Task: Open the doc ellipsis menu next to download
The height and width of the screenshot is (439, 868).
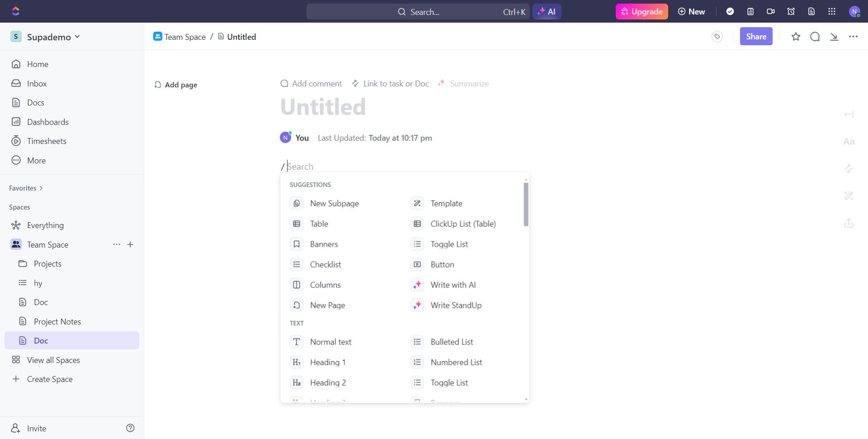Action: pyautogui.click(x=853, y=37)
